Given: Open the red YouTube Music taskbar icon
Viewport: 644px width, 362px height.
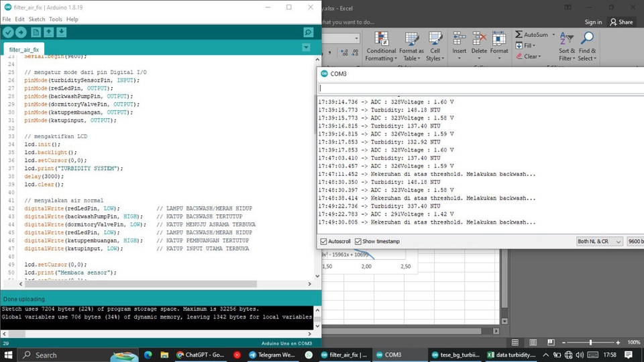Looking at the screenshot, I should 237,355.
